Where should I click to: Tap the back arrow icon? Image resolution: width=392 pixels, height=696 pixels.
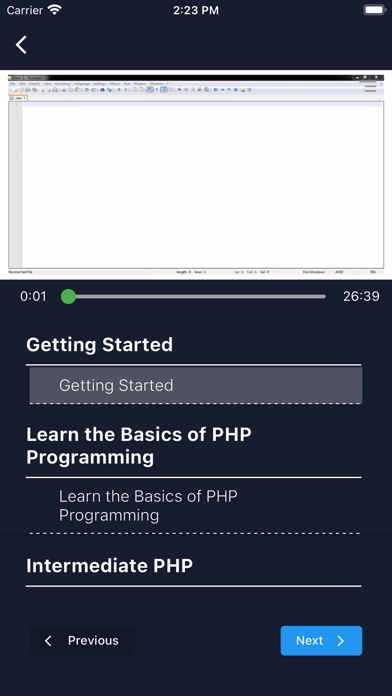coord(21,45)
